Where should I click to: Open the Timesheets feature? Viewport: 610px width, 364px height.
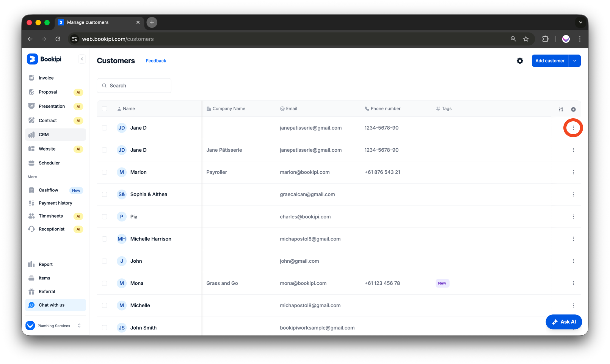tap(51, 216)
